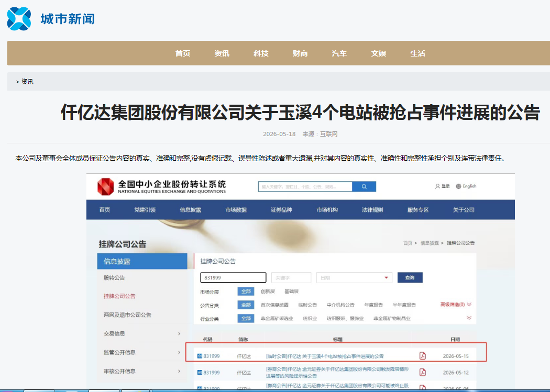550x392 pixels.
Task: Open the 金元证券 触发降层情形 risk announcement link
Action: pyautogui.click(x=337, y=373)
